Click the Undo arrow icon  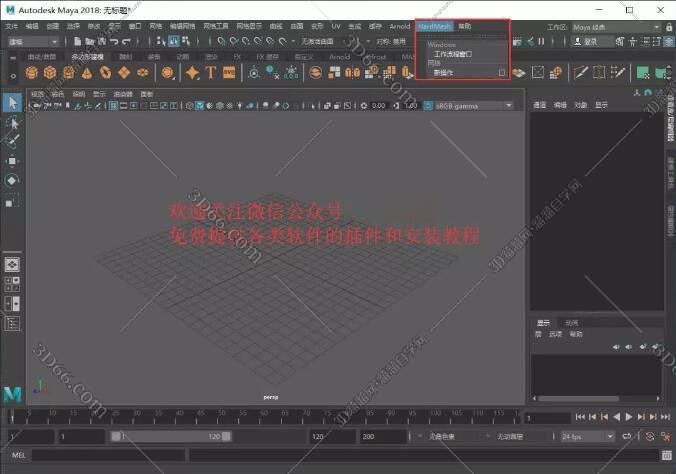(114, 41)
